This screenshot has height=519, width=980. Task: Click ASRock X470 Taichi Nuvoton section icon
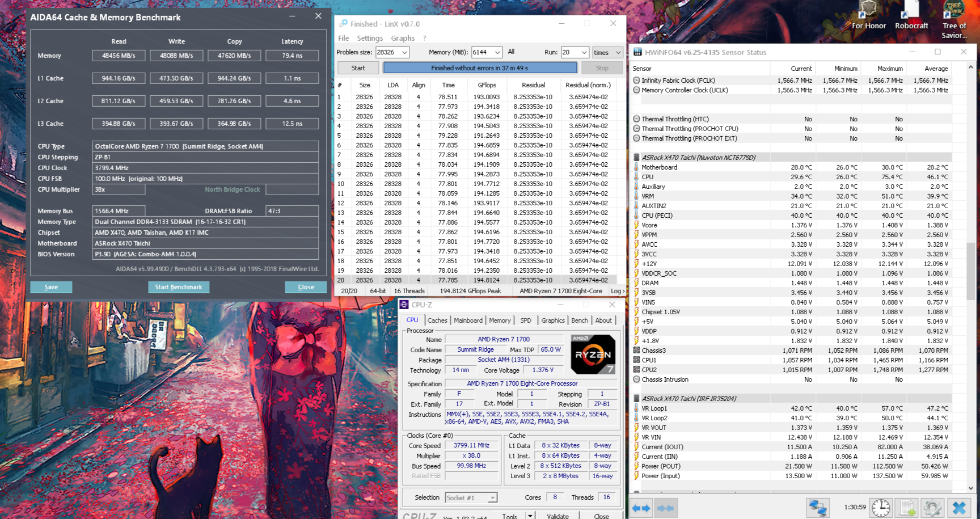(636, 158)
